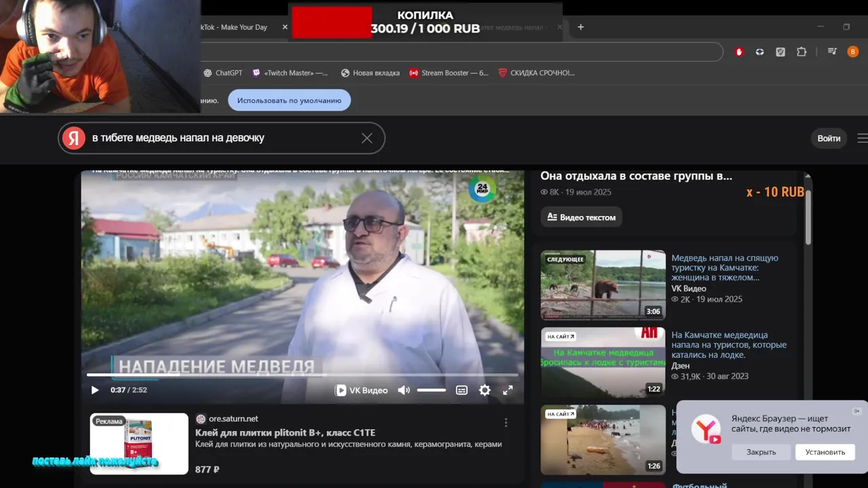Open 'Клей для плитки plitonit B+' ad title

coord(285,432)
